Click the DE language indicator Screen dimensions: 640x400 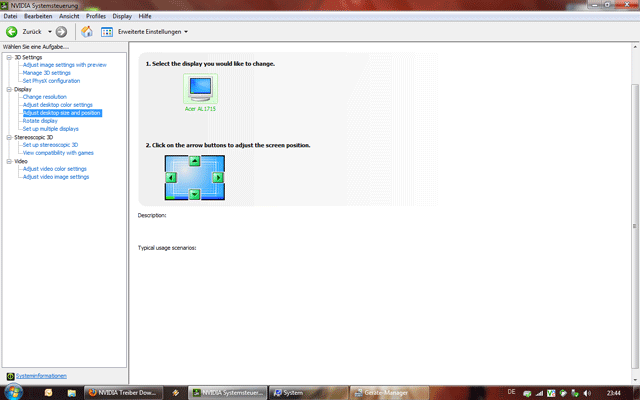(511, 392)
